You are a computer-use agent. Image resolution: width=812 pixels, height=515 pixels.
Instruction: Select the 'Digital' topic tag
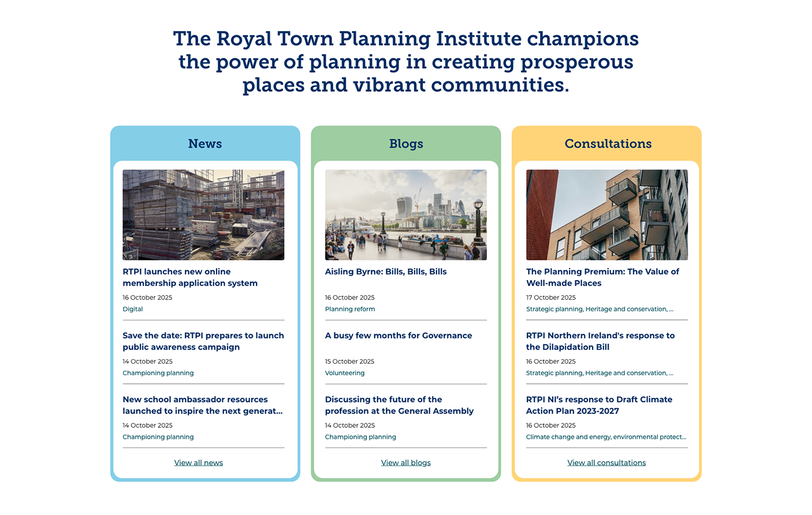pyautogui.click(x=132, y=309)
